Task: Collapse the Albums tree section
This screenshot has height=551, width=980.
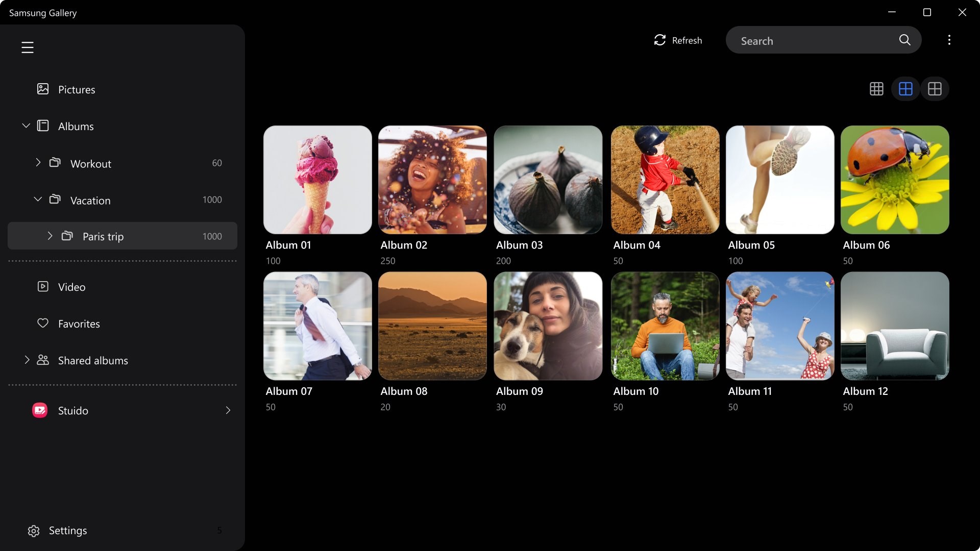Action: [x=26, y=126]
